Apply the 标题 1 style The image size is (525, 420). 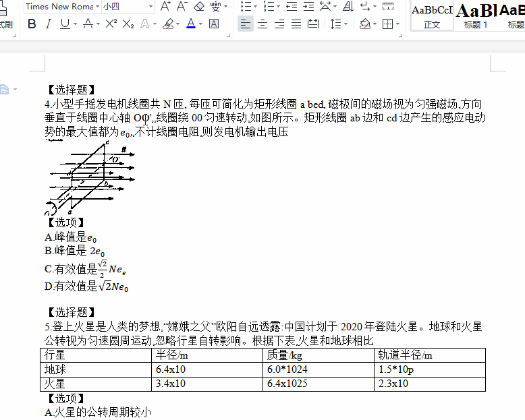(476, 16)
